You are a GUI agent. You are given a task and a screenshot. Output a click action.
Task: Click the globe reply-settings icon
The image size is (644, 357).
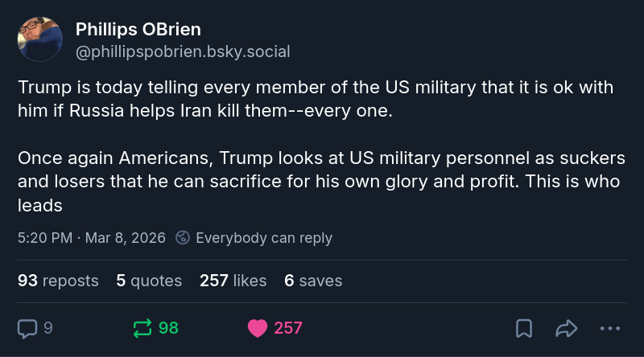coord(183,238)
